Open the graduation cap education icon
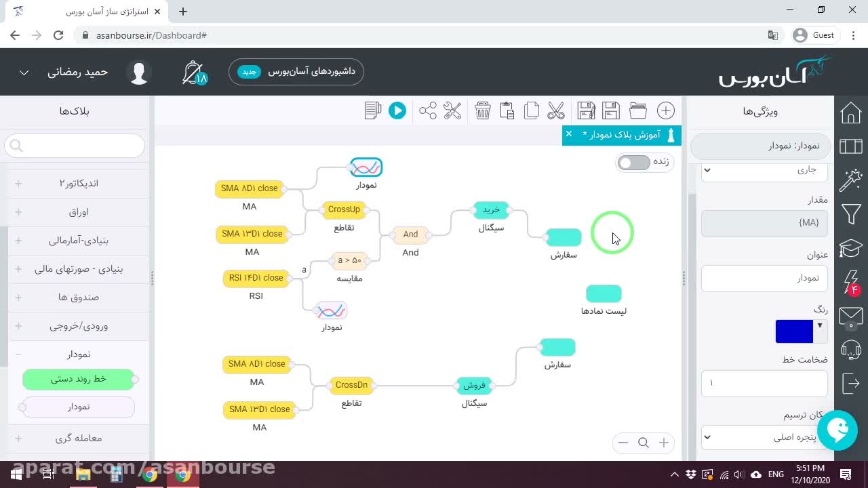The image size is (868, 488). pyautogui.click(x=851, y=249)
